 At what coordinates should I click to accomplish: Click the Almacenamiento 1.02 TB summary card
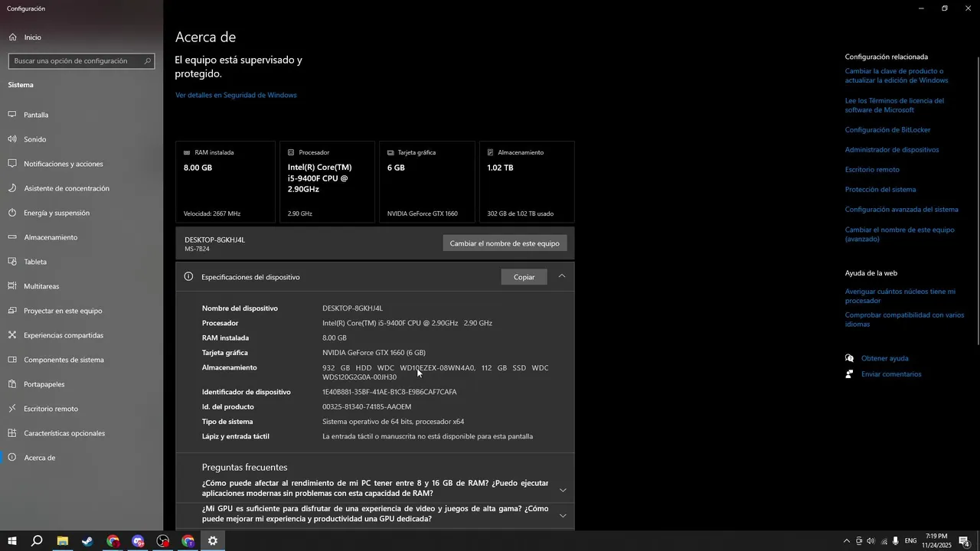(x=527, y=182)
